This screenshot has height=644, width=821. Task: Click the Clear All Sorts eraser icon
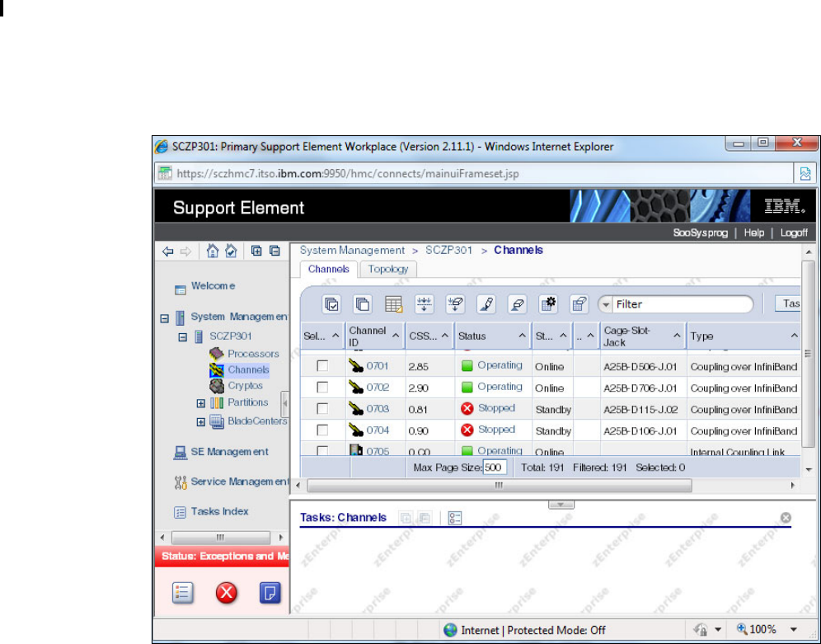click(x=517, y=304)
